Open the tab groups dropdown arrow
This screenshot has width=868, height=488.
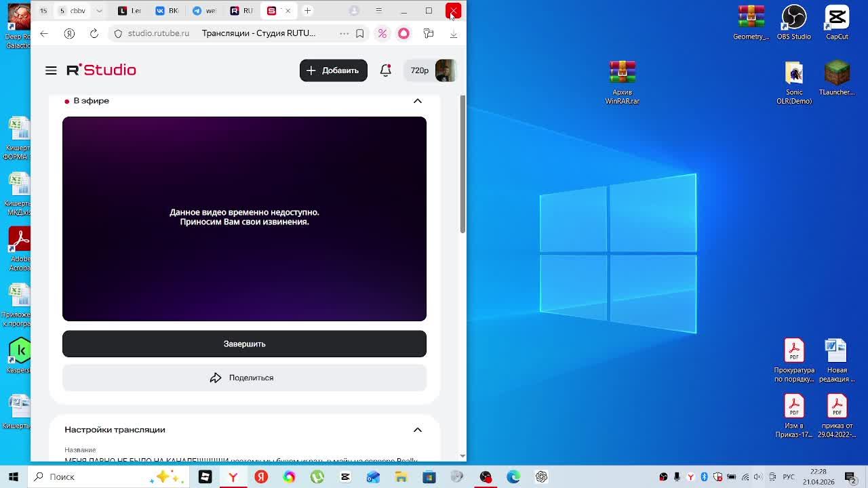point(99,11)
